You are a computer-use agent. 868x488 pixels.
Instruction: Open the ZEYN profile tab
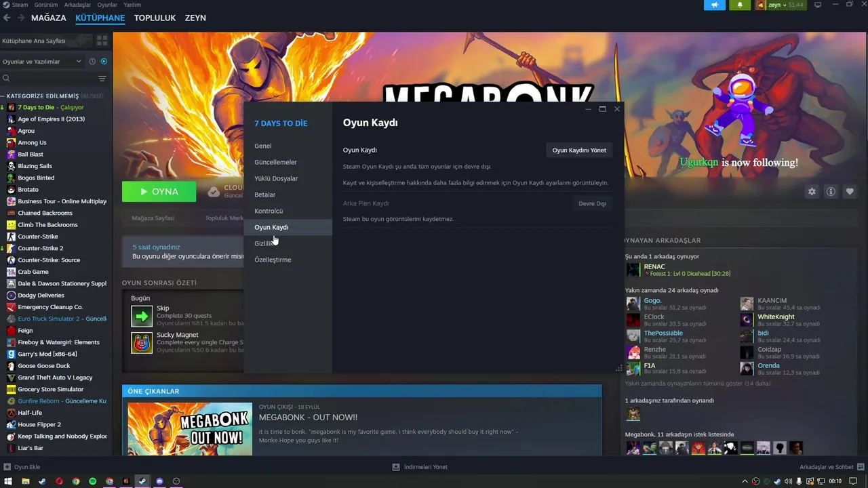(195, 18)
